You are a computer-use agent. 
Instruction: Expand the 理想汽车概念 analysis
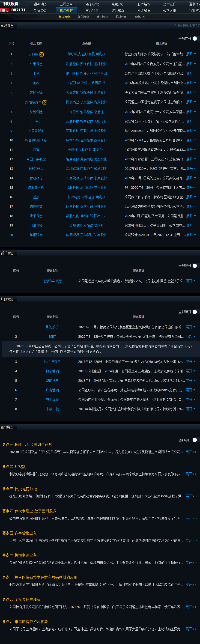coord(191,281)
